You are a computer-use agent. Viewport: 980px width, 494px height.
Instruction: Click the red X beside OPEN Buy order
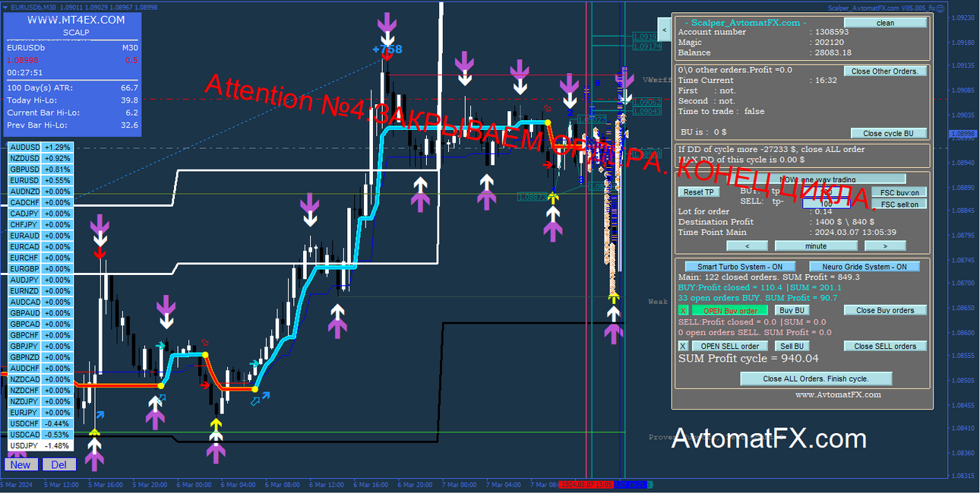point(684,310)
